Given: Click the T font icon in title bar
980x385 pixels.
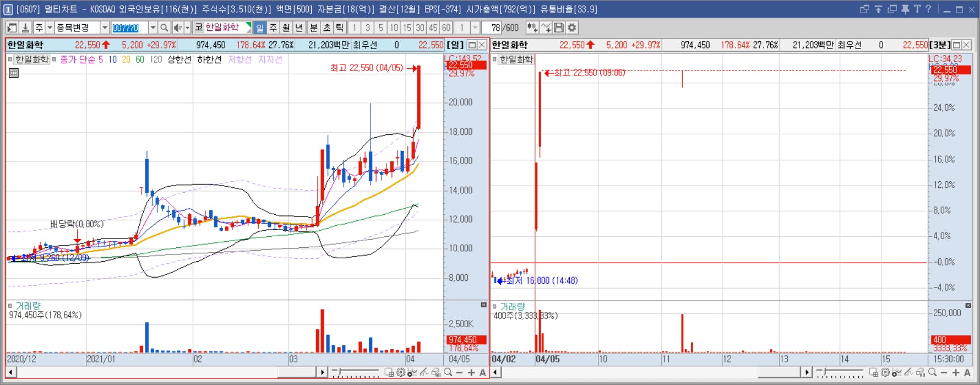Looking at the screenshot, I should point(917,9).
